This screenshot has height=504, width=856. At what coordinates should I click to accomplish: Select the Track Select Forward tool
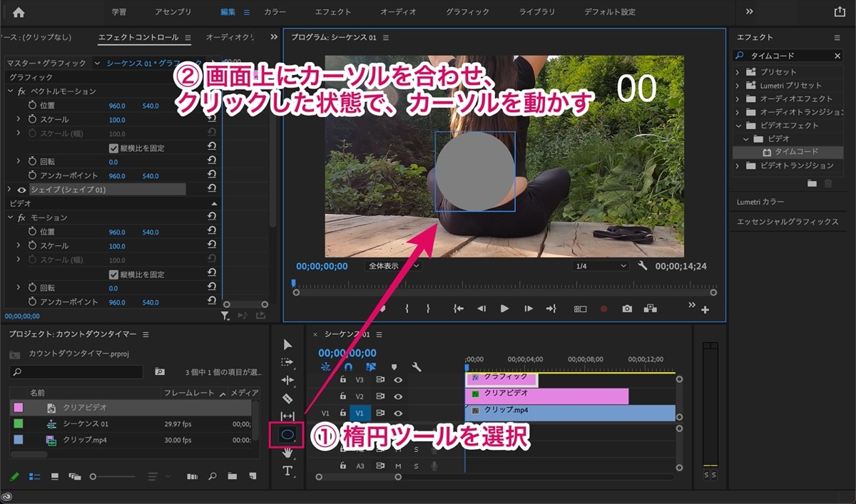pos(287,362)
